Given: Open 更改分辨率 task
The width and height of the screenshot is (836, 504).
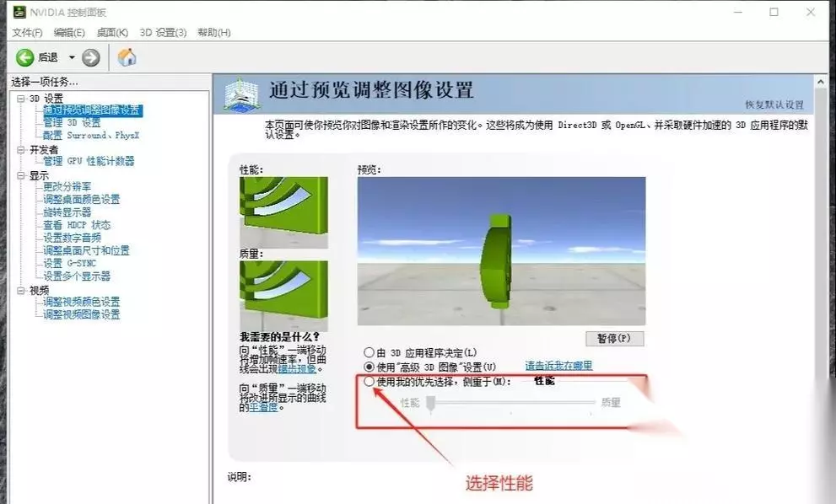Looking at the screenshot, I should [67, 186].
